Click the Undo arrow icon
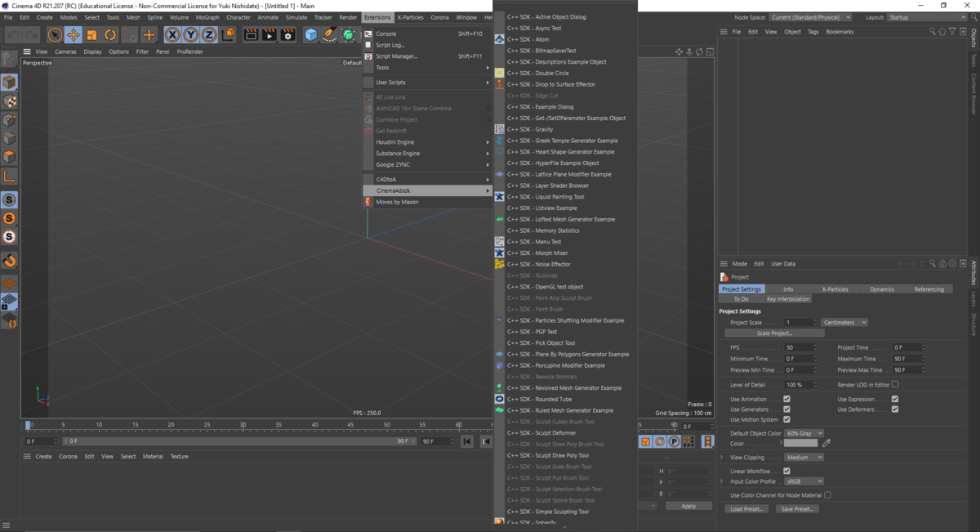The image size is (980, 532). point(13,34)
